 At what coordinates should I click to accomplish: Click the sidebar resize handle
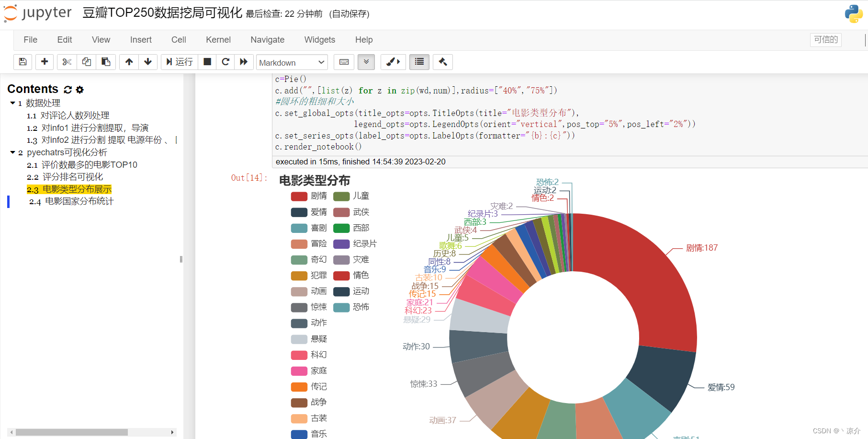(181, 259)
